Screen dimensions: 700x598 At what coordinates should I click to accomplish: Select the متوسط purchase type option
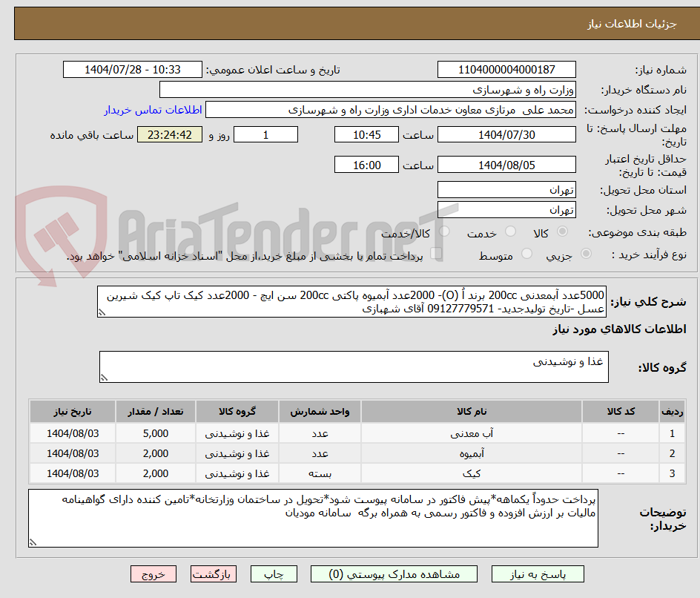[x=526, y=254]
